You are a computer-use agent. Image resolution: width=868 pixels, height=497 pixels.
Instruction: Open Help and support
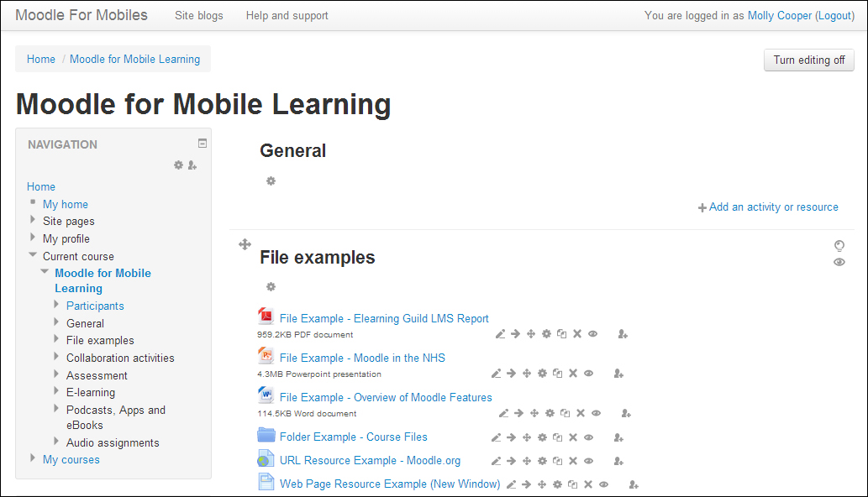point(287,15)
